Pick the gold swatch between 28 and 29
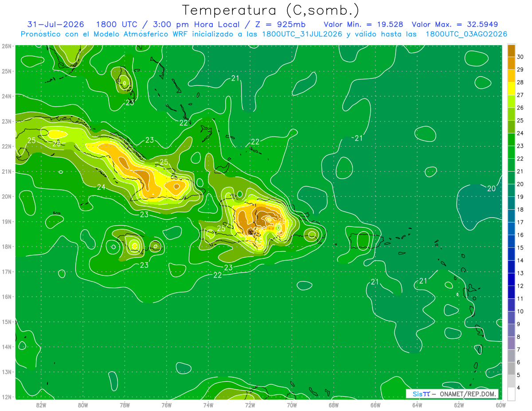This screenshot has width=532, height=411. coord(511,76)
